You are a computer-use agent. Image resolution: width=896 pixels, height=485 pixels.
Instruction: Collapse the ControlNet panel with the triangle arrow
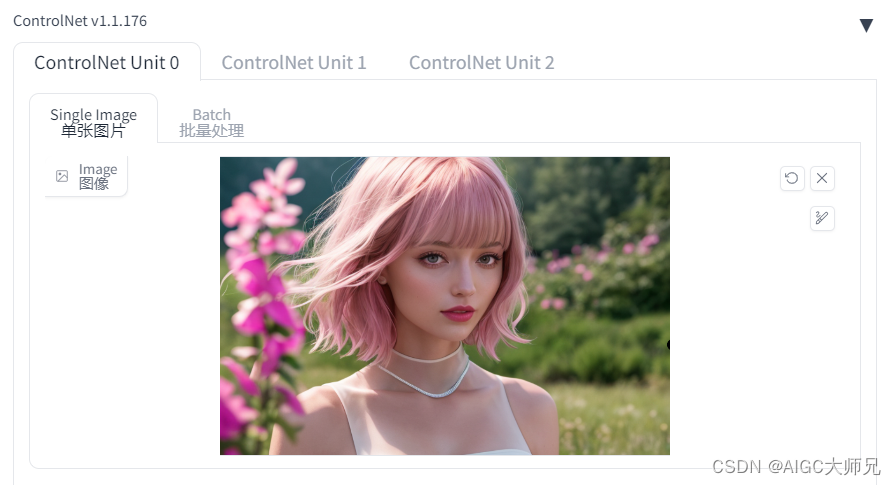(x=866, y=25)
